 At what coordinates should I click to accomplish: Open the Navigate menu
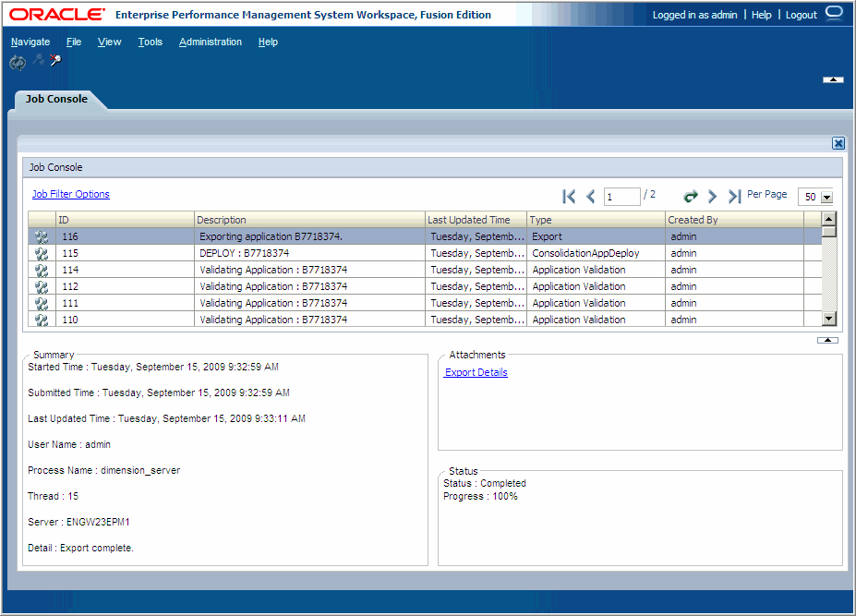click(30, 42)
